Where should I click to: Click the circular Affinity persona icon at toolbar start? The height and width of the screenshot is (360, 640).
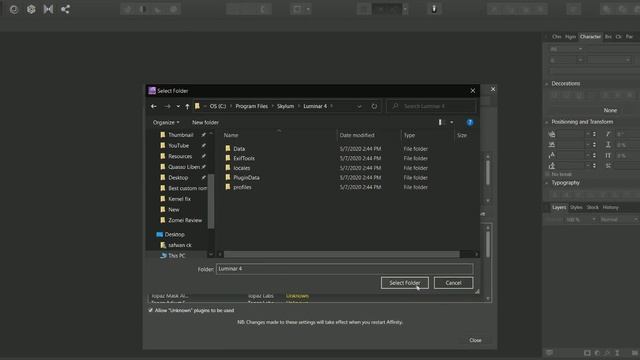14,9
